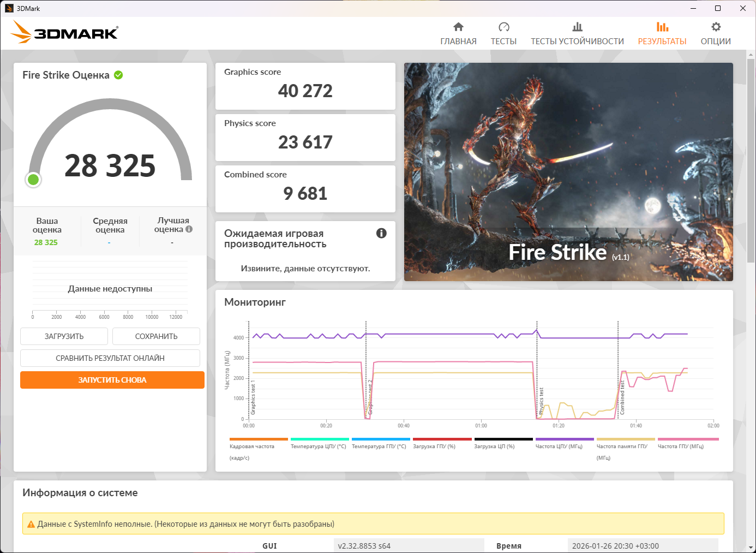
Task: Click the Fire Strike preview image
Action: 568,172
